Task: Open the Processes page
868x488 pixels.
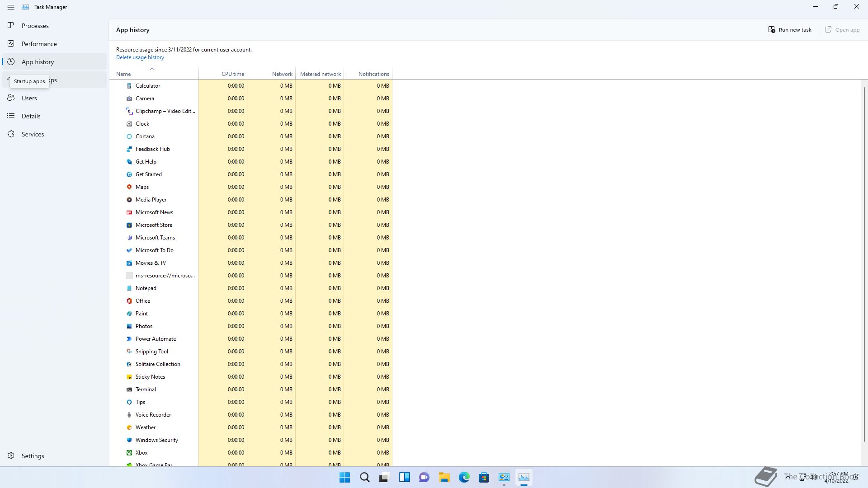Action: (x=54, y=26)
